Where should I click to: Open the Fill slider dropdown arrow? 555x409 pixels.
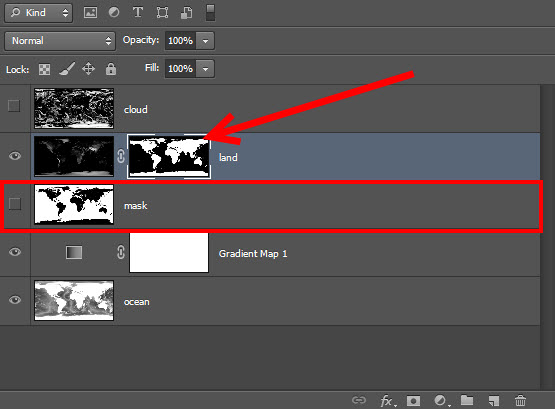tap(205, 68)
